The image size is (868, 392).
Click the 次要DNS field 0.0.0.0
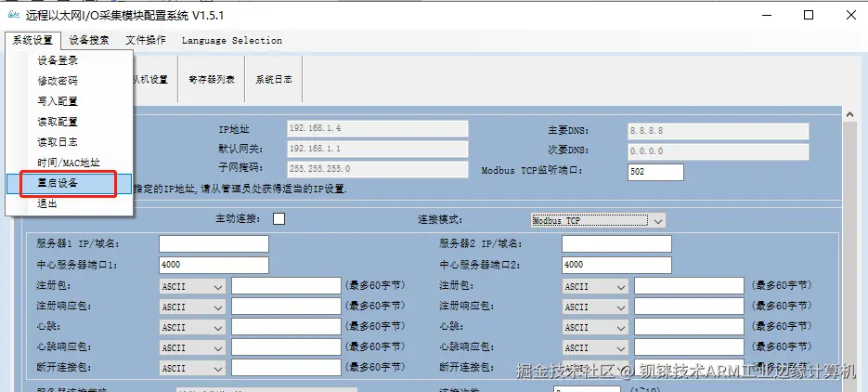tap(718, 151)
